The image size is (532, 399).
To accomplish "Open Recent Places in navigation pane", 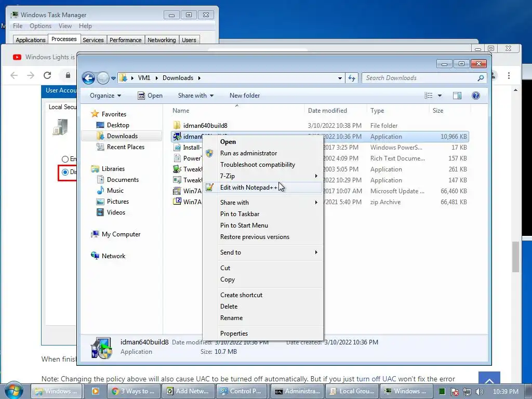I will tap(125, 147).
